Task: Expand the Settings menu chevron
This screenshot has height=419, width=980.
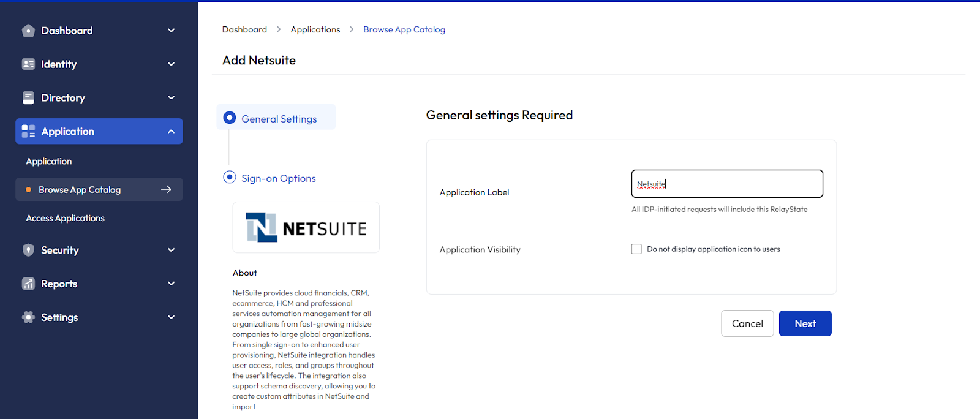Action: click(171, 317)
